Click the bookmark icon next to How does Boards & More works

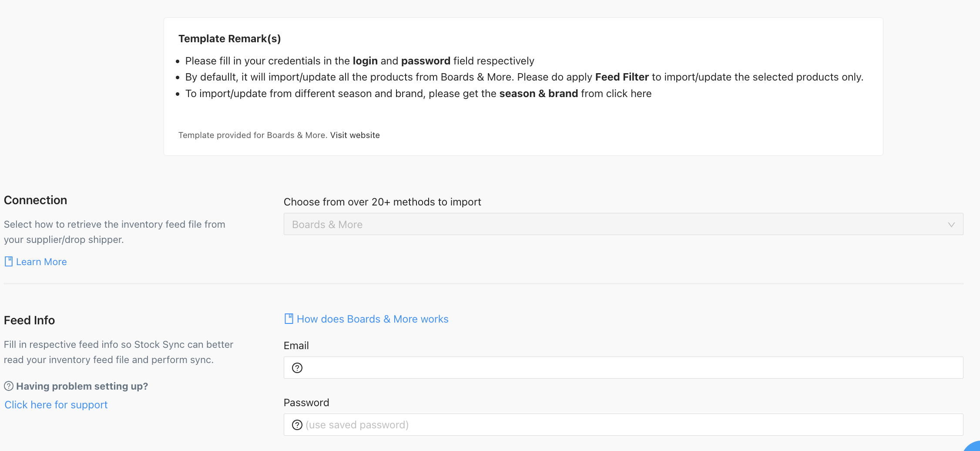coord(288,318)
